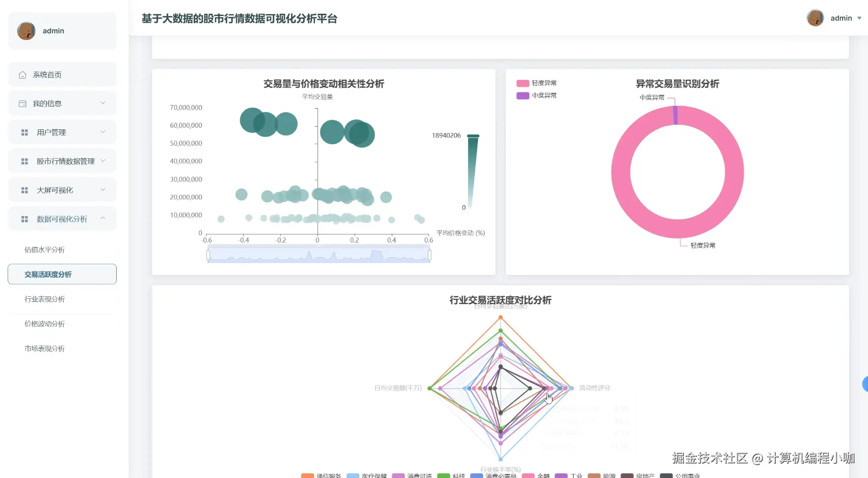868x478 pixels.
Task: Click the admin avatar in the left sidebar
Action: tap(26, 30)
